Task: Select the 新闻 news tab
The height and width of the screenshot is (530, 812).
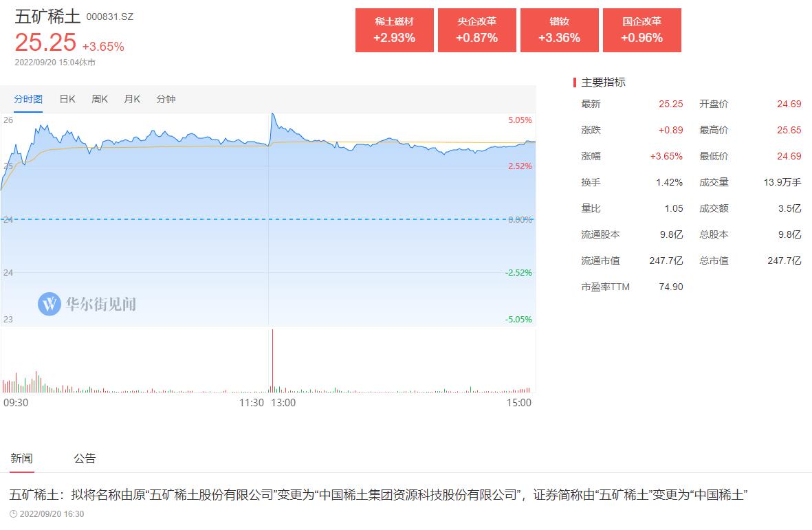Action: pos(21,459)
